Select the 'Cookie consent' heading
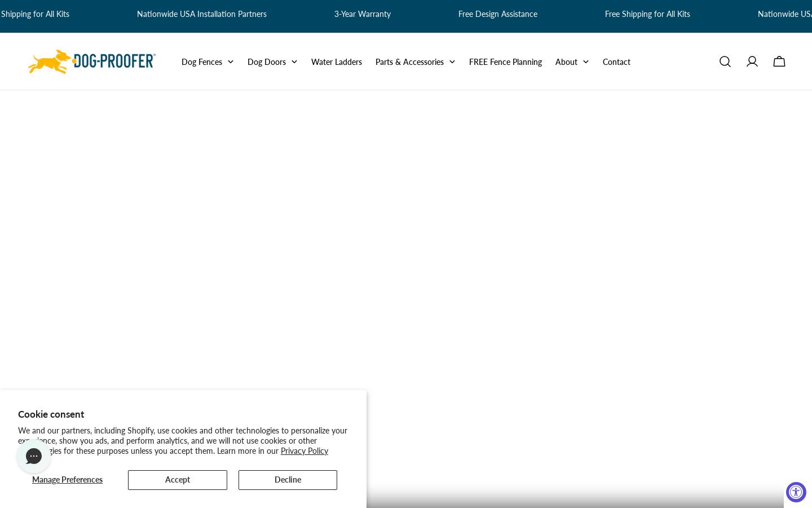The height and width of the screenshot is (508, 812). point(51,414)
